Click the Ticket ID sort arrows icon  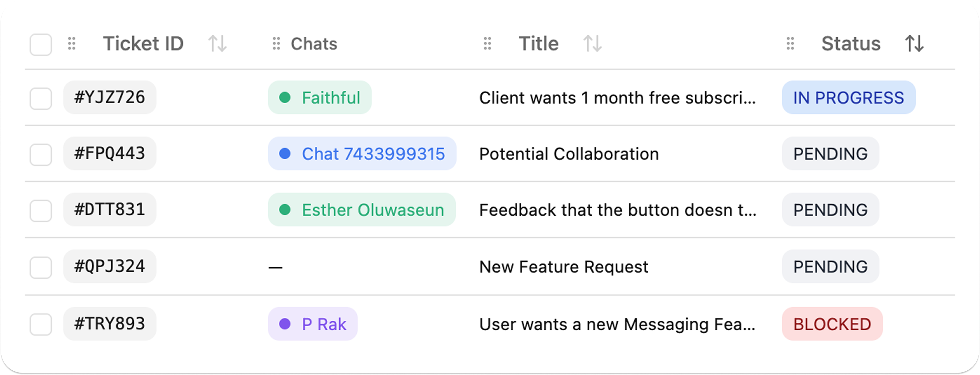[x=217, y=43]
